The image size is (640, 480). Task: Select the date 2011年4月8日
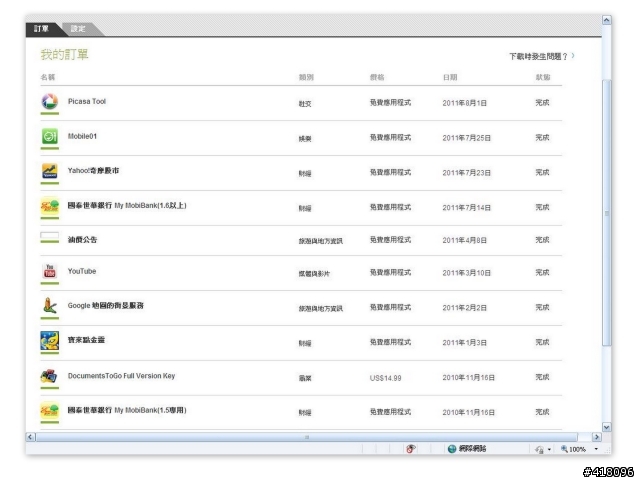[x=464, y=240]
